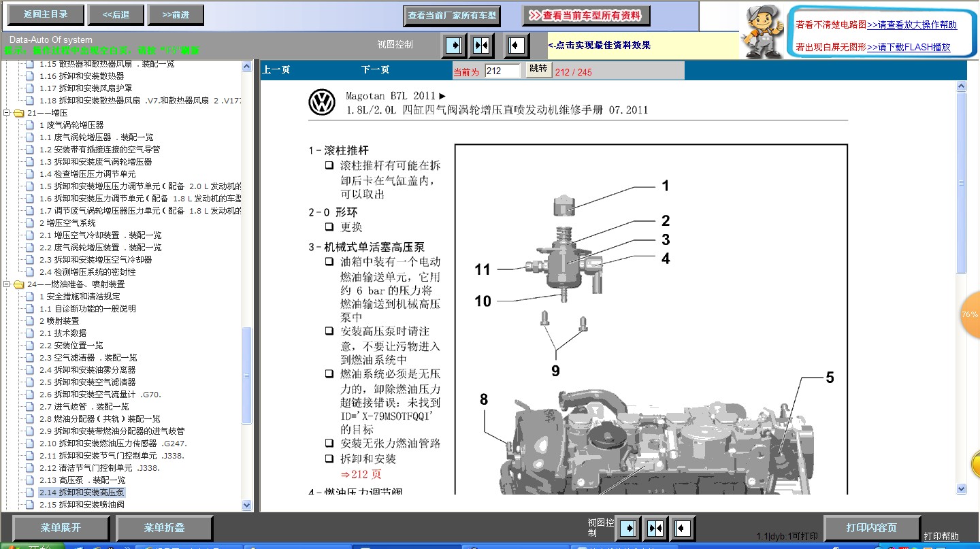Open 1.2 安装带有插接连接的空气导管
This screenshot has width=980, height=549.
pos(99,150)
